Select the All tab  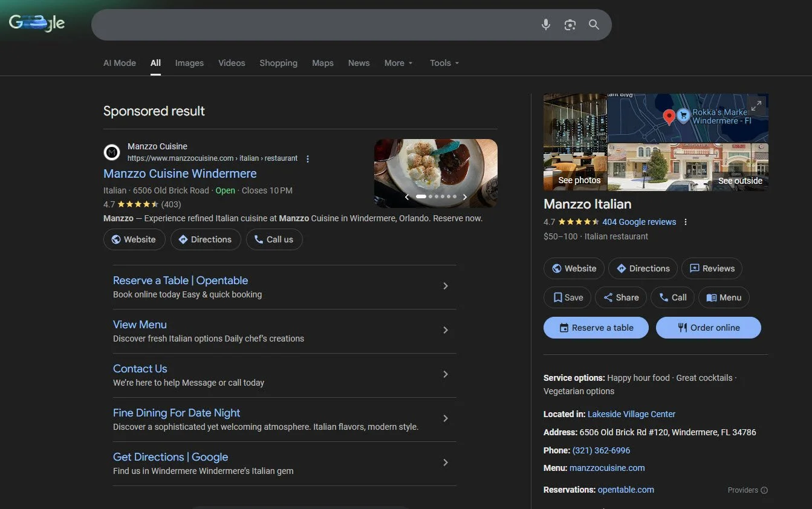pyautogui.click(x=155, y=63)
